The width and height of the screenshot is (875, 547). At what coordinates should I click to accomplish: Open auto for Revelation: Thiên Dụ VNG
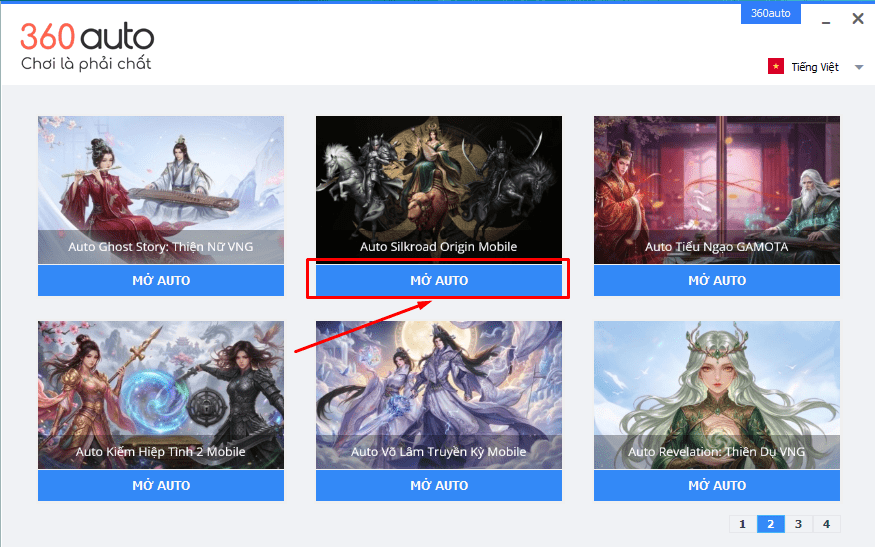tap(717, 485)
